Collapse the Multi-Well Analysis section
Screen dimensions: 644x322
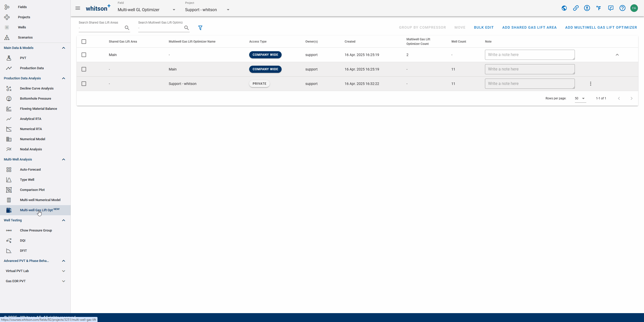pos(64,159)
